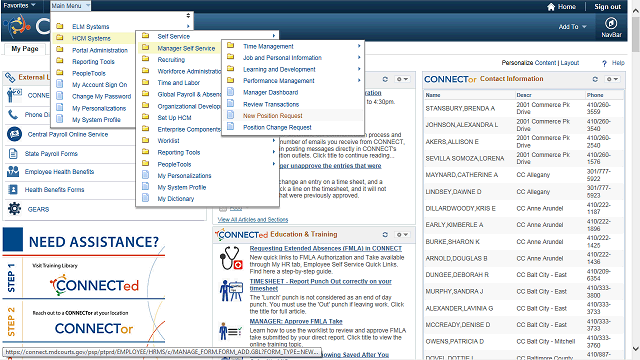Open the news pagelet gear dropdown

pos(402,79)
